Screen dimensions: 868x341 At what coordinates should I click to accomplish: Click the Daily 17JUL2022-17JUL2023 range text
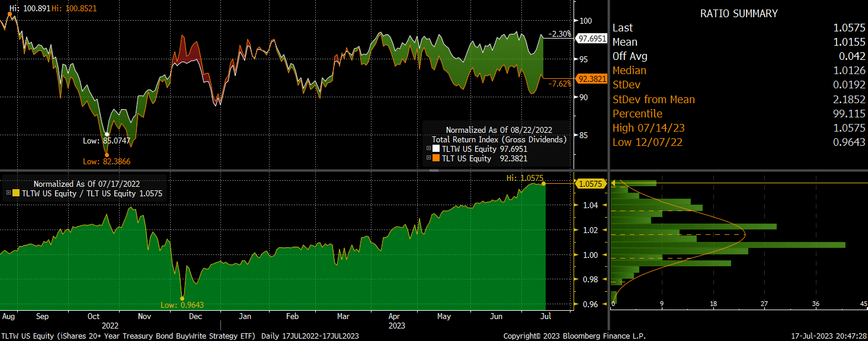pyautogui.click(x=310, y=336)
